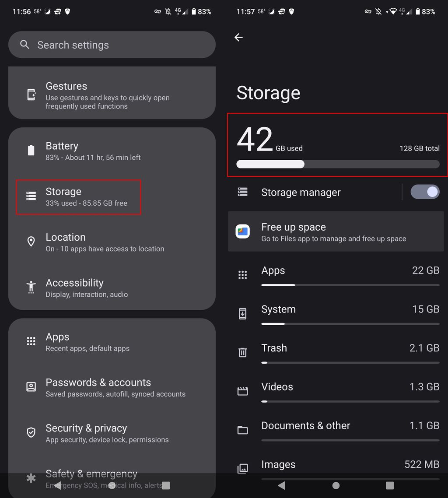Tap the Battery icon
Viewport: 448px width, 498px height.
coord(31,150)
